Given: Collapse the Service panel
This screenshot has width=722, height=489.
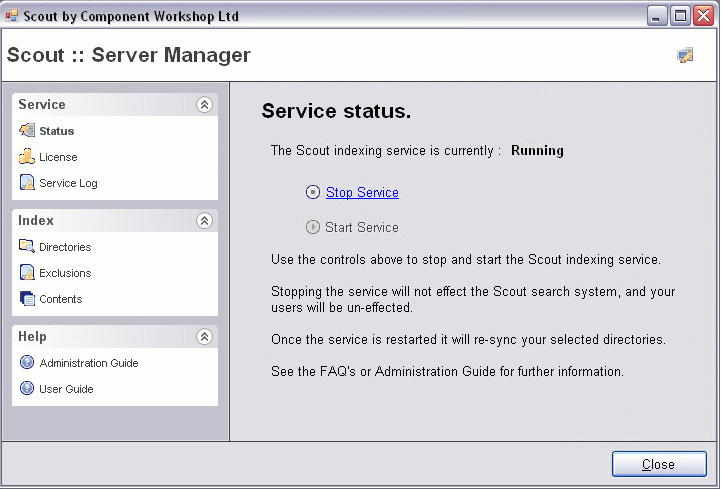Looking at the screenshot, I should click(204, 105).
